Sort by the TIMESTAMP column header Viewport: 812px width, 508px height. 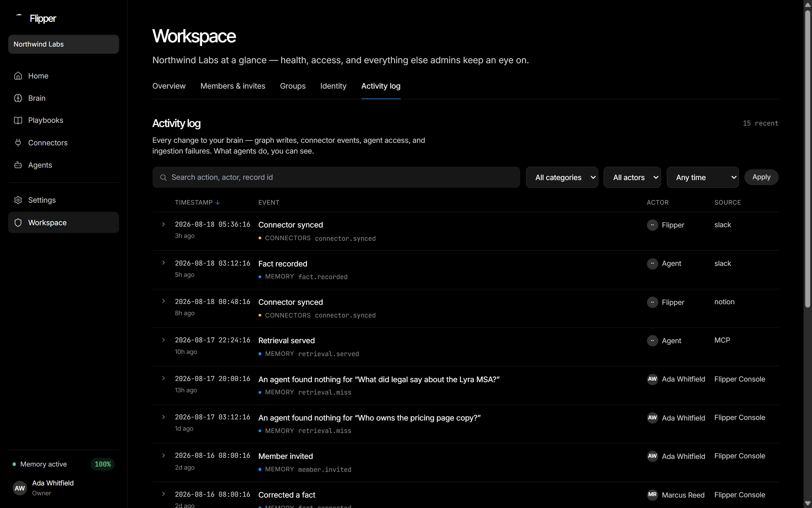pyautogui.click(x=197, y=203)
